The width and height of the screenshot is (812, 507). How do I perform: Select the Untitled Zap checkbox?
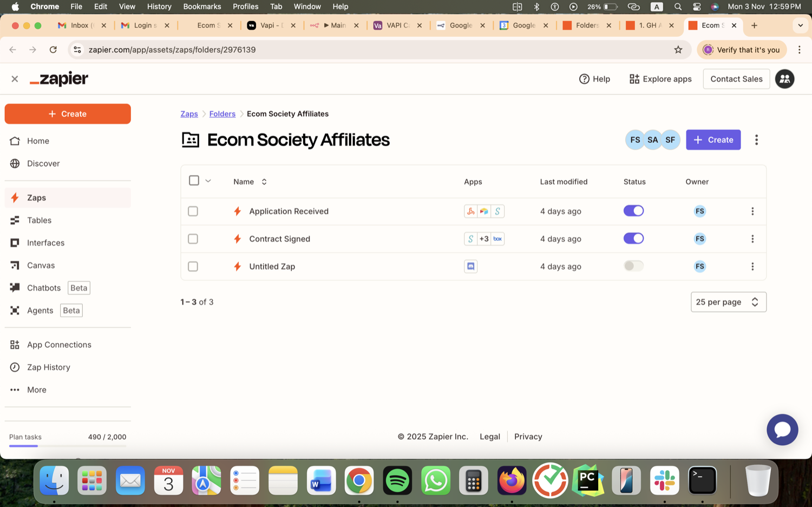tap(193, 267)
